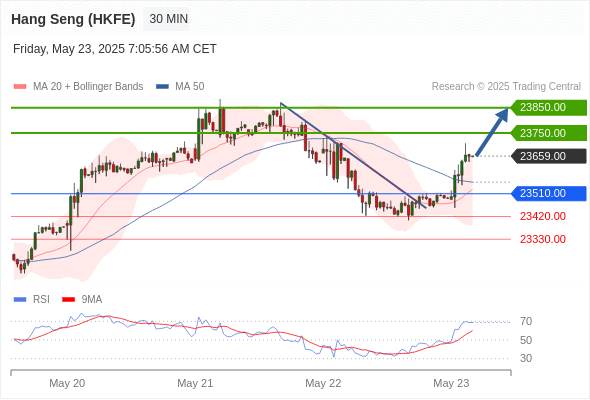Click the Research © 2025 Trading Central credit
Image resolution: width=590 pixels, height=400 pixels.
tap(506, 87)
